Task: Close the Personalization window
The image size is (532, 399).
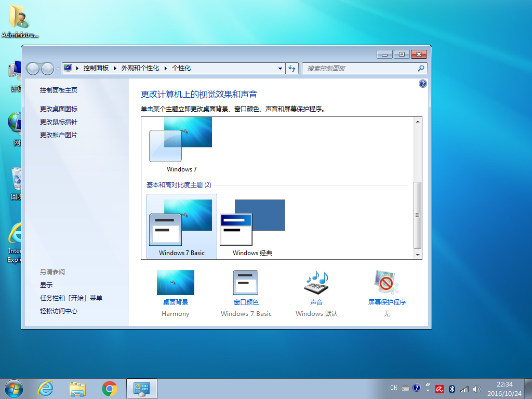Action: coord(419,54)
